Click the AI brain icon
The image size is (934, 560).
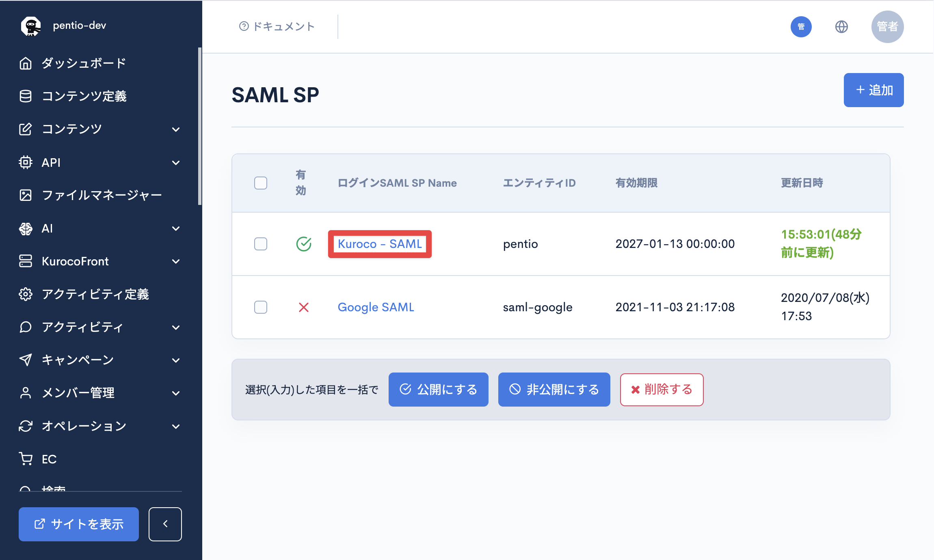[x=26, y=228]
